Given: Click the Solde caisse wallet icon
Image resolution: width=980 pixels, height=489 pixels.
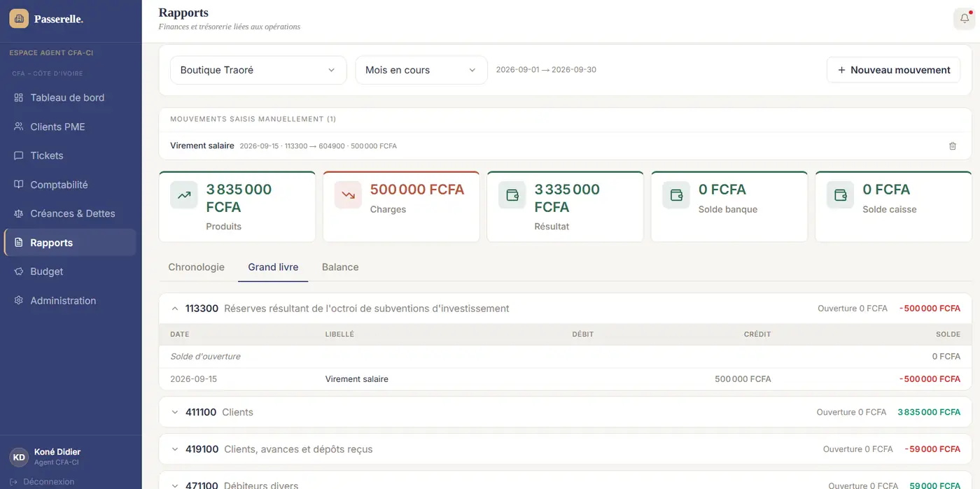Looking at the screenshot, I should 841,195.
